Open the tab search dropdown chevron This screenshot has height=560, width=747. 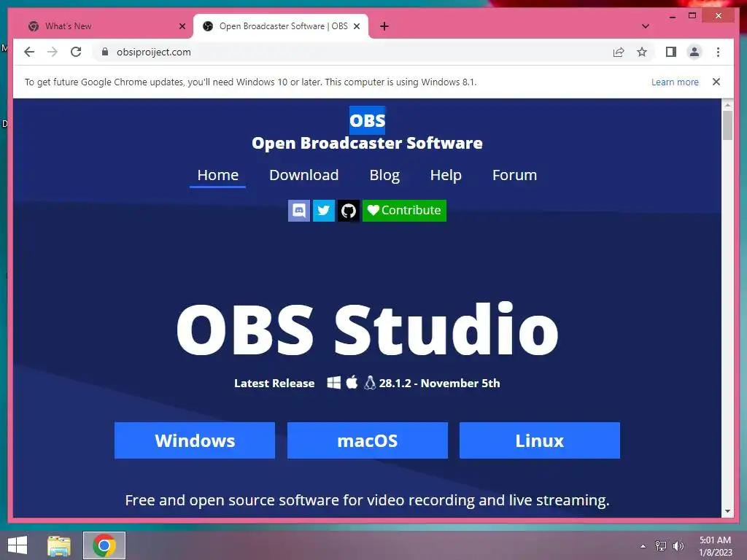pos(646,26)
